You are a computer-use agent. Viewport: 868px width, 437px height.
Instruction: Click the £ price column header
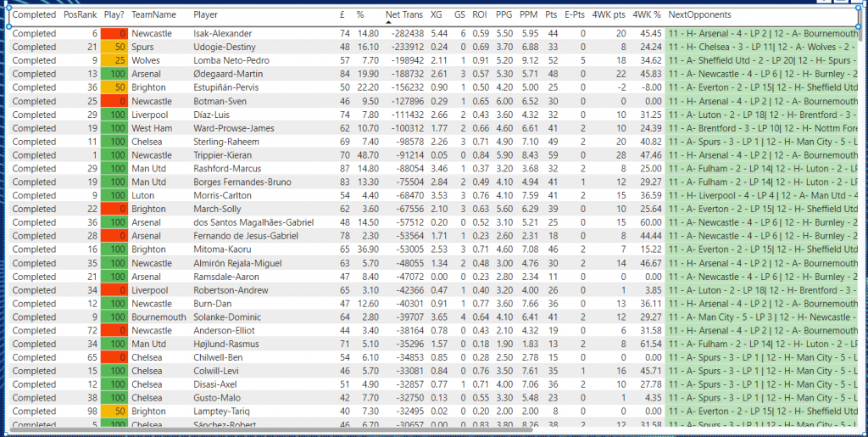(x=342, y=15)
